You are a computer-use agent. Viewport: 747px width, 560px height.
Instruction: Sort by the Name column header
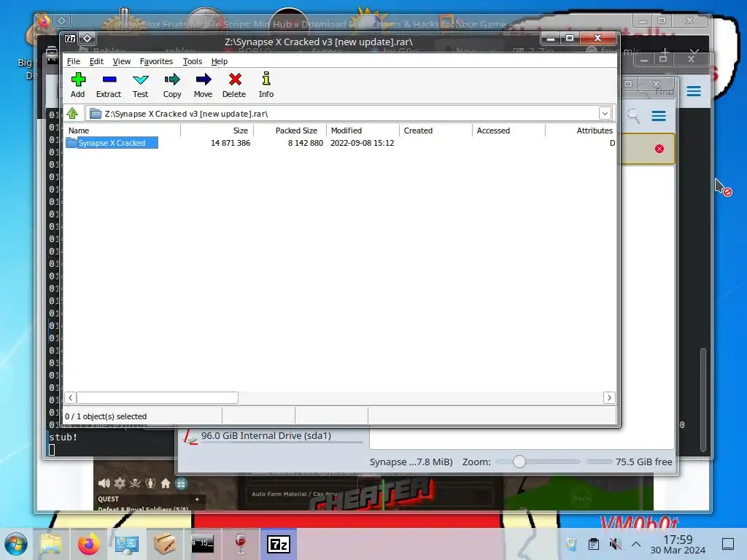[123, 131]
